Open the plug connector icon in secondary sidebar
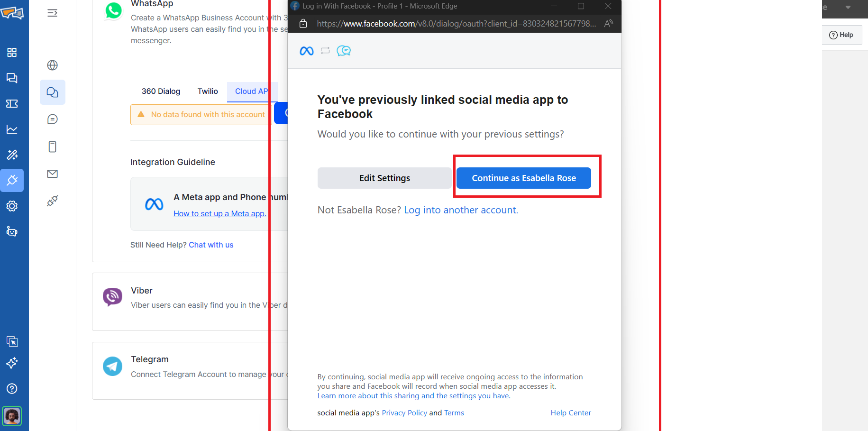This screenshot has width=868, height=431. coord(53,201)
